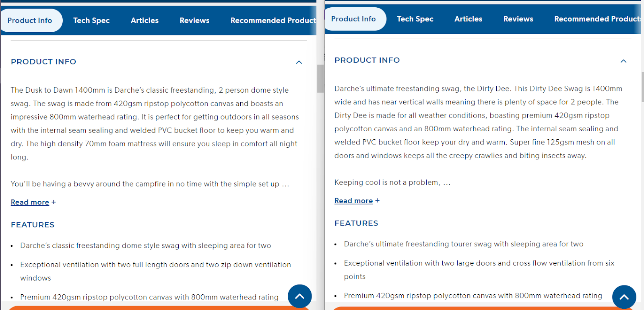Select the active Product Info pill on the left
This screenshot has width=644, height=310.
click(29, 20)
